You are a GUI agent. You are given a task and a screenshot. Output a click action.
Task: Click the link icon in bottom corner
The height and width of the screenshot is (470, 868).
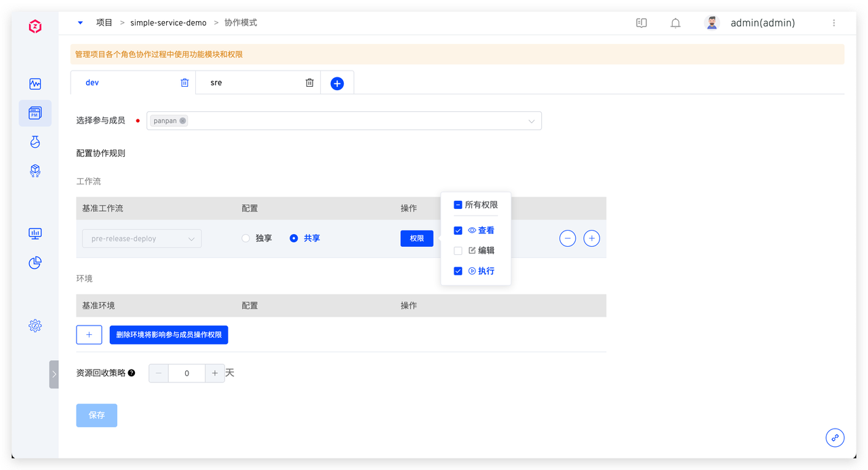[x=835, y=437]
